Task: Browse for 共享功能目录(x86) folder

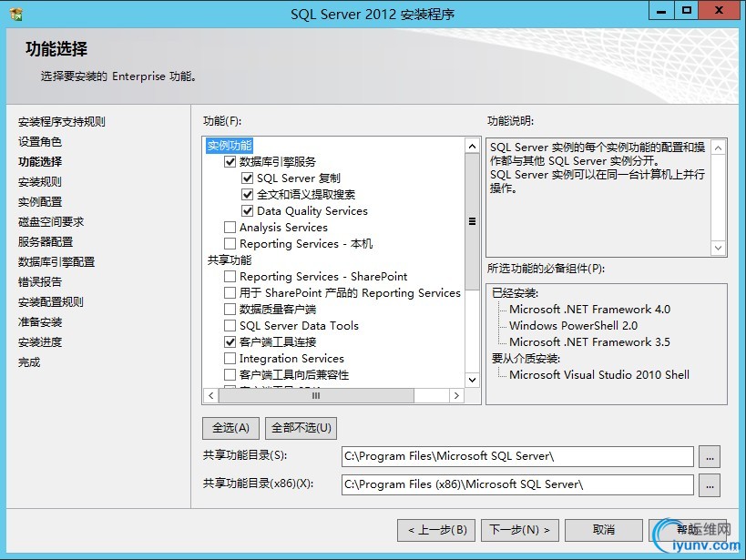Action: (710, 484)
